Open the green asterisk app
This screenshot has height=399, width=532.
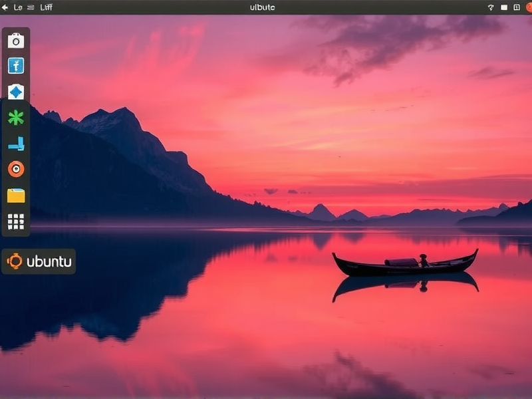point(16,118)
